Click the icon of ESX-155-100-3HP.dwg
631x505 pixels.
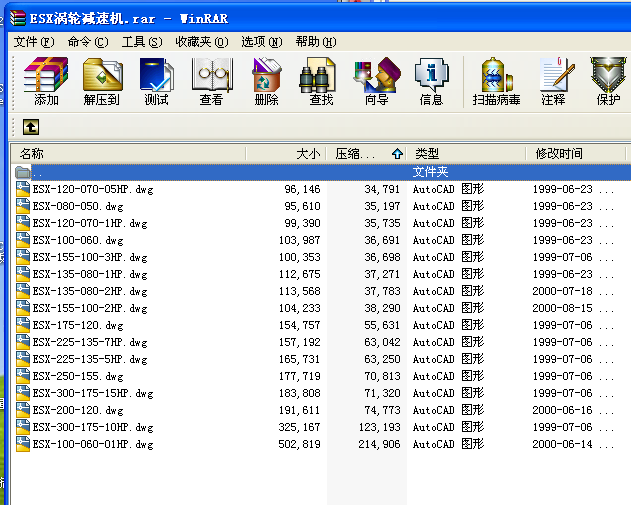(23, 257)
